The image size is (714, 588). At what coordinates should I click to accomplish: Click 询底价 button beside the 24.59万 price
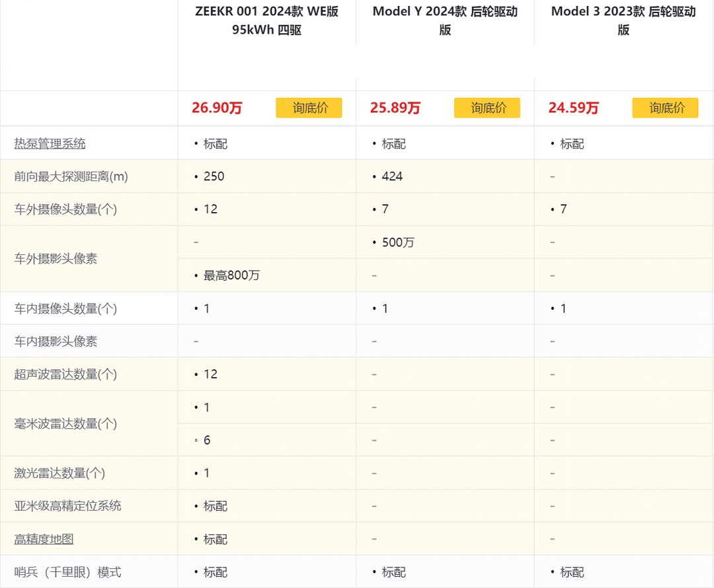(665, 108)
